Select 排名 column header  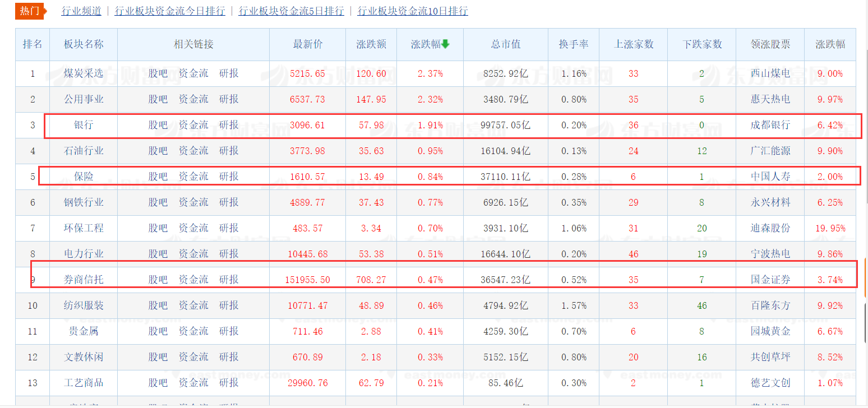coord(33,44)
